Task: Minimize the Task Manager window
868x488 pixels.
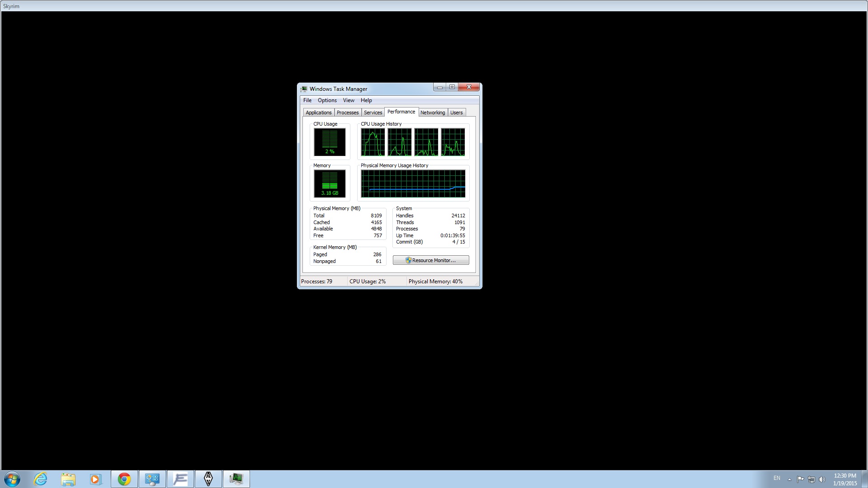Action: point(439,87)
